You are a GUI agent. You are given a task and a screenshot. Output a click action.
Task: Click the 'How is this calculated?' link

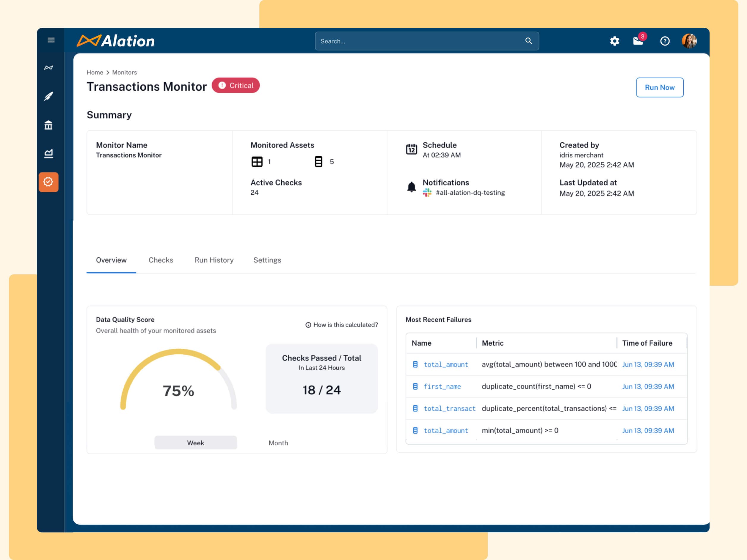click(x=341, y=324)
